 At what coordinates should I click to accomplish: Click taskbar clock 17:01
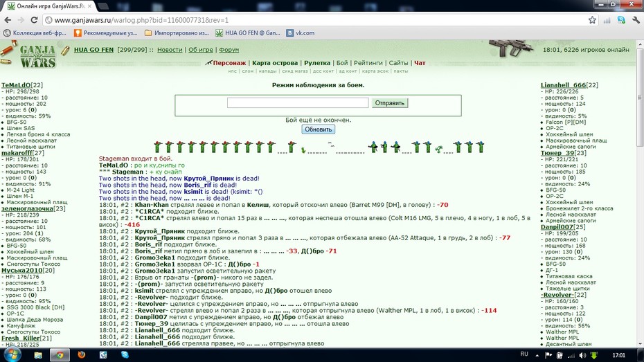pos(618,355)
